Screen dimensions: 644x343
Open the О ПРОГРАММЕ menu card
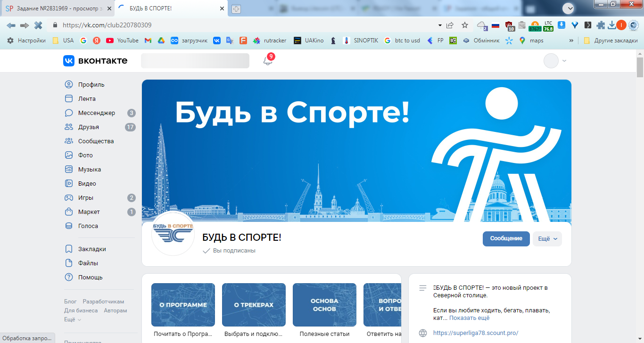click(x=183, y=305)
